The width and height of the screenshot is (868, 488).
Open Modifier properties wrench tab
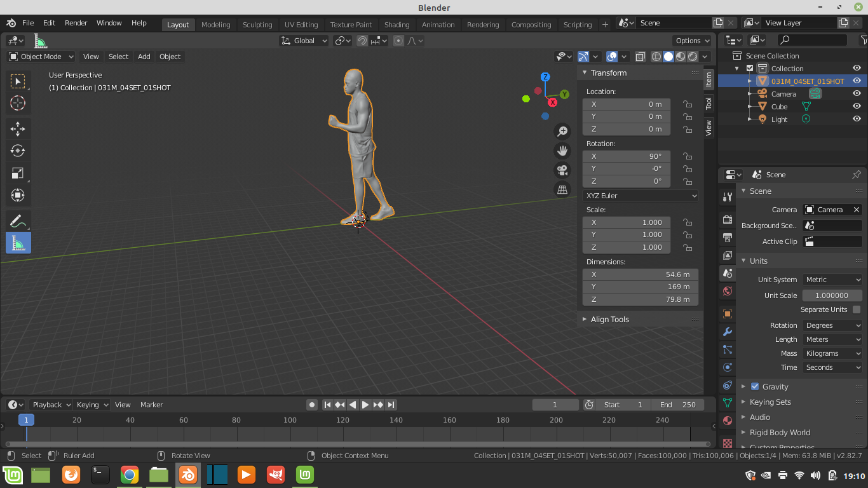pyautogui.click(x=728, y=332)
